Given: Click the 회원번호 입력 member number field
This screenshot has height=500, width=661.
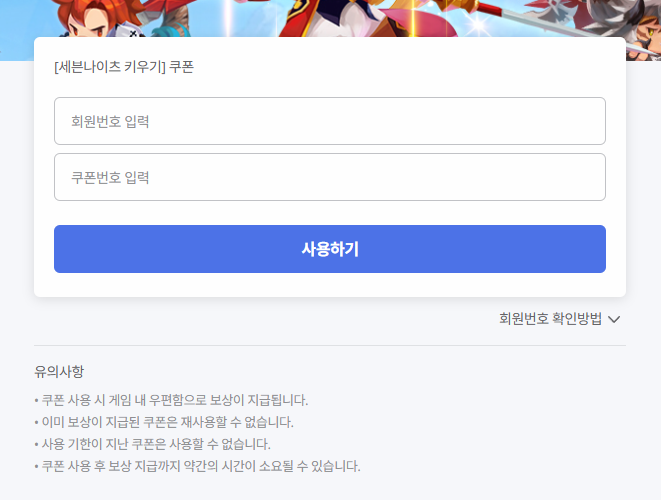Looking at the screenshot, I should click(x=330, y=121).
